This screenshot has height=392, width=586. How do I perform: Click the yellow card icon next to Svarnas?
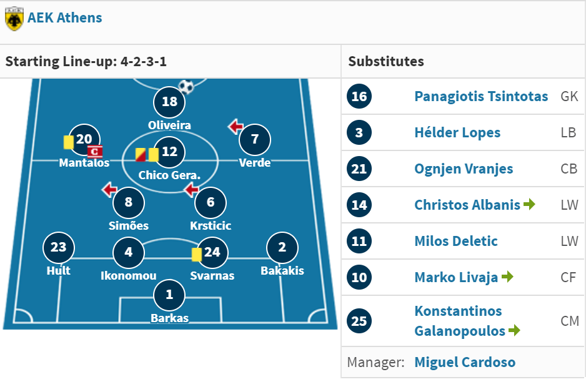tap(197, 255)
